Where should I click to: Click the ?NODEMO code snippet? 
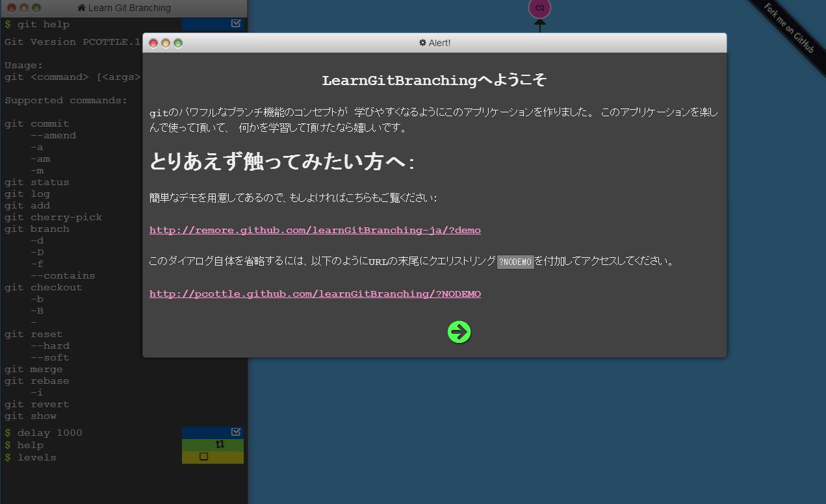[x=515, y=262]
